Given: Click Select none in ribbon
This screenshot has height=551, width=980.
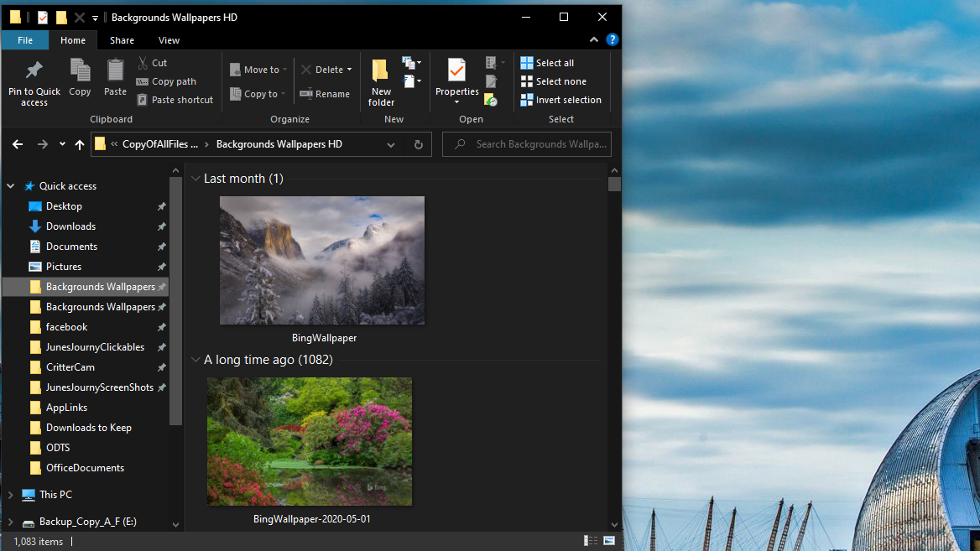Looking at the screenshot, I should pos(554,81).
